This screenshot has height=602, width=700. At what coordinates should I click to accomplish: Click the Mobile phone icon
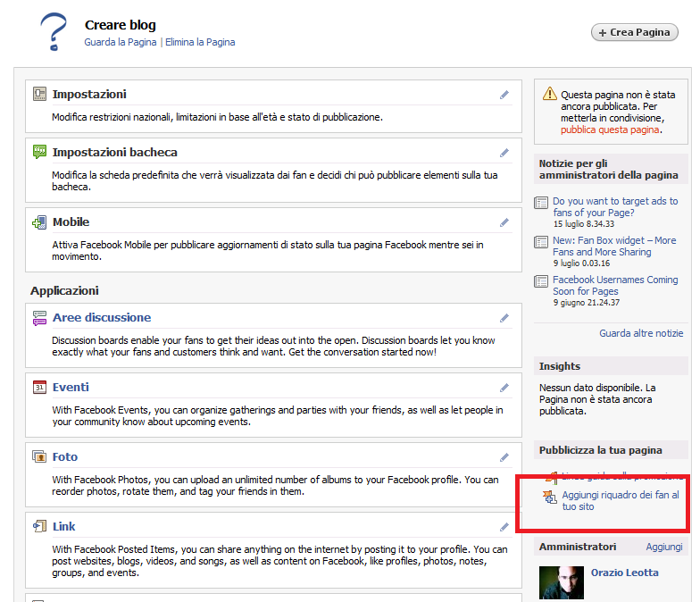[39, 222]
